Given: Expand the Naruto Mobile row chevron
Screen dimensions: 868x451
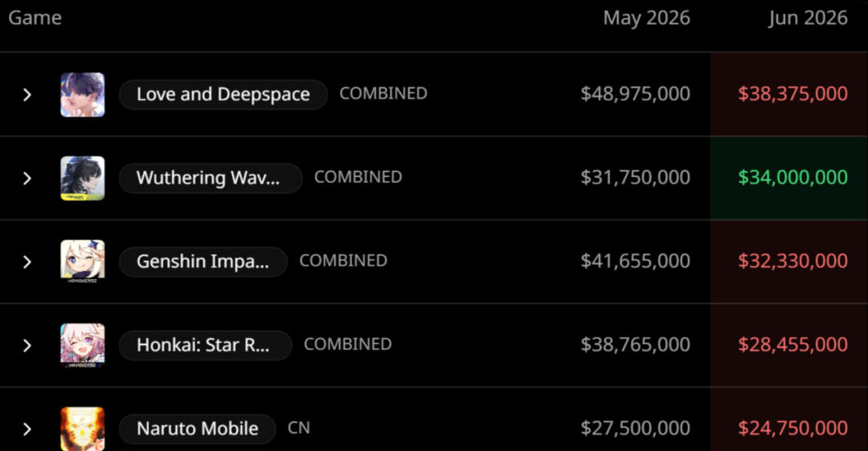Looking at the screenshot, I should pos(27,428).
